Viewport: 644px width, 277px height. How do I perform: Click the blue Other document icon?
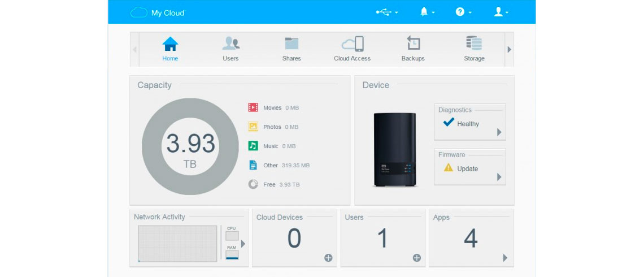click(x=253, y=165)
